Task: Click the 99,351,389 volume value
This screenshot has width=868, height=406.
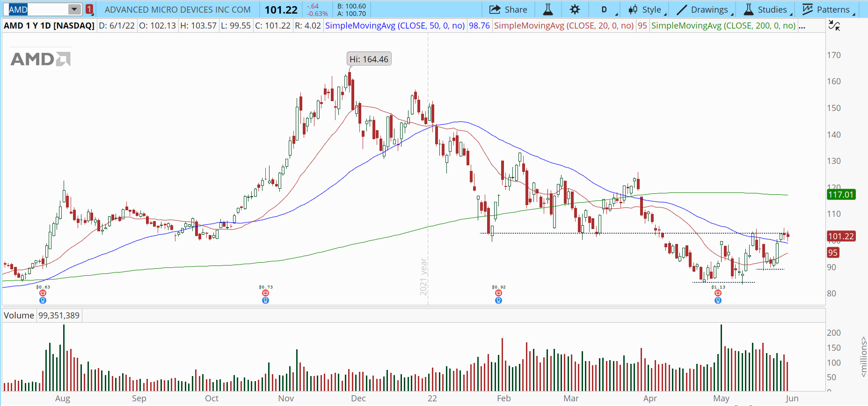Action: click(59, 316)
